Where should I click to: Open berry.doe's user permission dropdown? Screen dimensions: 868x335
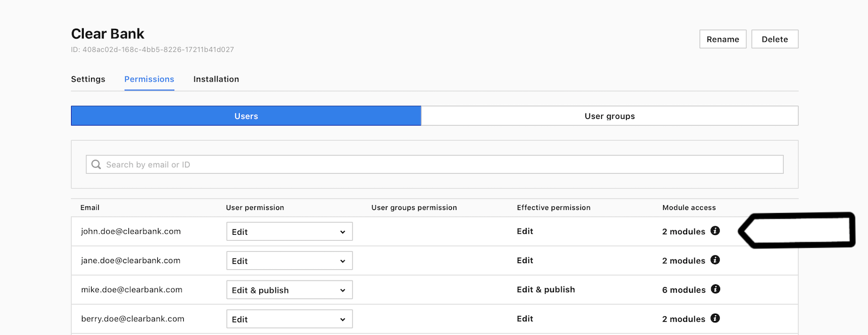coord(289,319)
